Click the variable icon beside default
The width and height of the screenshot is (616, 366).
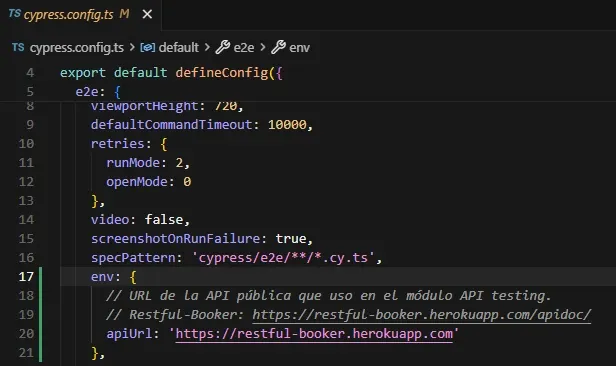(x=147, y=48)
